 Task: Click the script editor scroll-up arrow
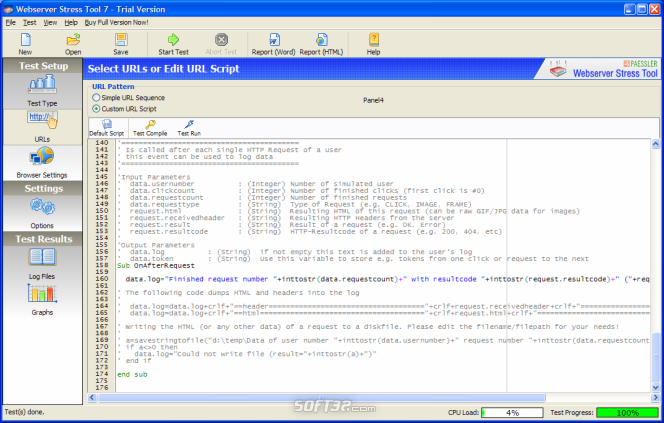tap(656, 144)
